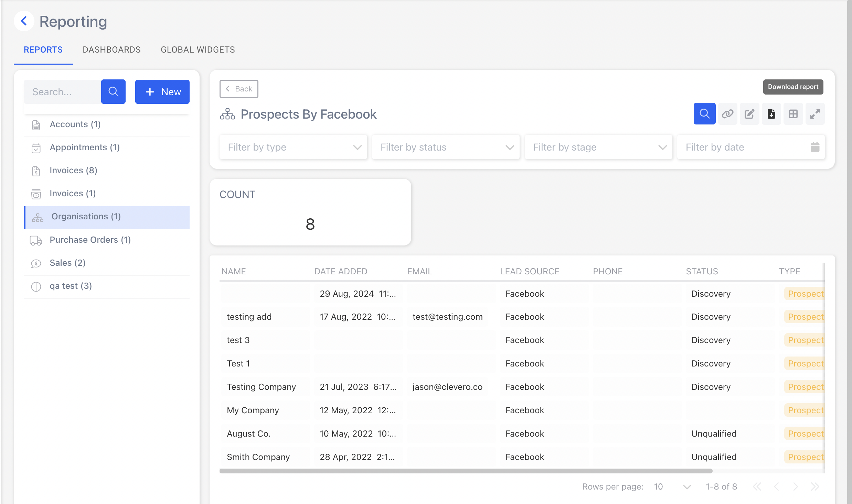Sort by the Phone column header
852x504 pixels.
608,271
